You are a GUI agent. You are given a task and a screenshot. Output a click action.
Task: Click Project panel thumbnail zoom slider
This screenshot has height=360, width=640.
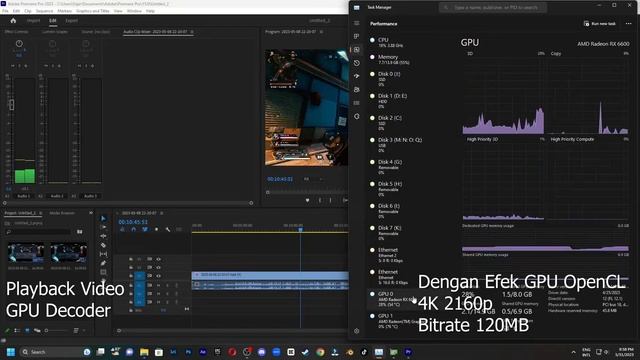[57, 330]
